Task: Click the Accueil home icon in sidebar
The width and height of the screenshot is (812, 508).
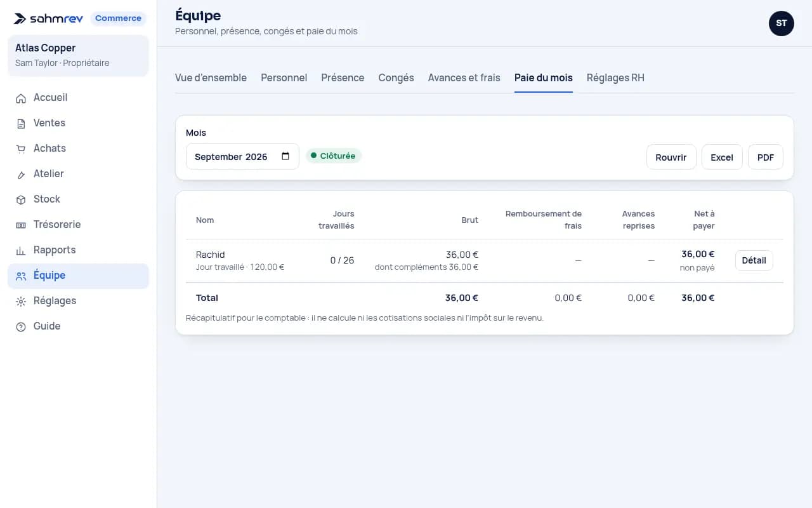Action: tap(21, 98)
